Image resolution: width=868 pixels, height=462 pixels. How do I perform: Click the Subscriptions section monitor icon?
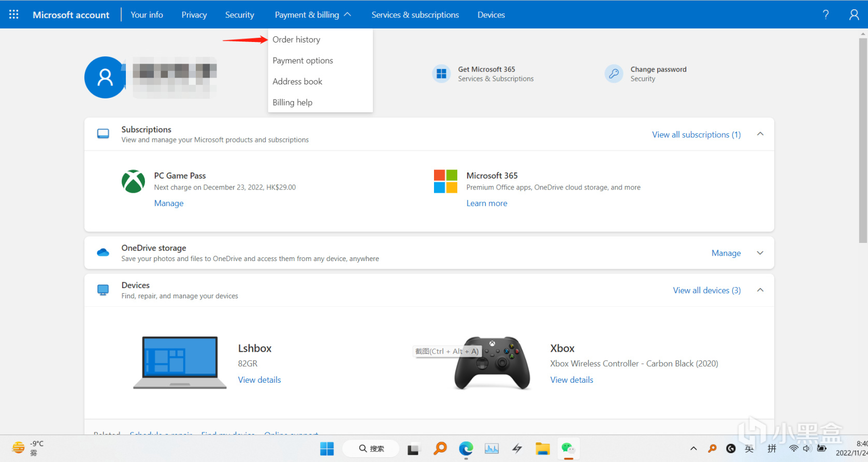(x=103, y=134)
